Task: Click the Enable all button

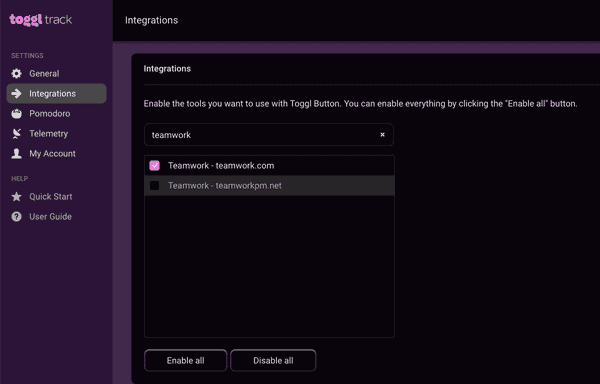Action: [x=186, y=360]
